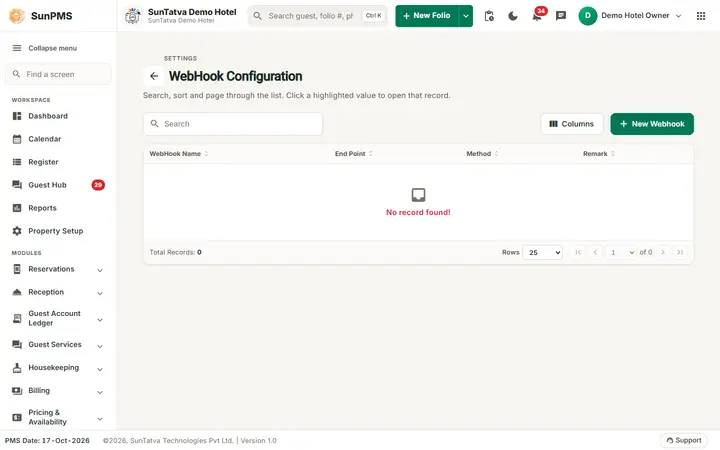Viewport: 720px width, 450px height.
Task: Open the chat messages icon in header
Action: click(x=561, y=16)
